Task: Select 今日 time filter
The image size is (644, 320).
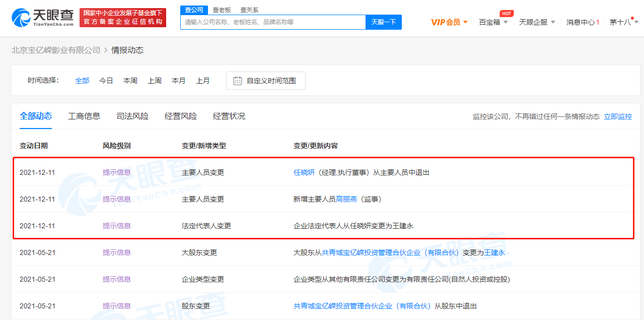Action: tap(106, 81)
